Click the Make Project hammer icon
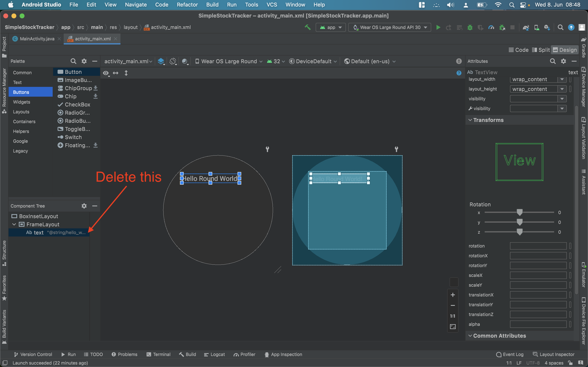This screenshot has width=588, height=367. (x=308, y=27)
